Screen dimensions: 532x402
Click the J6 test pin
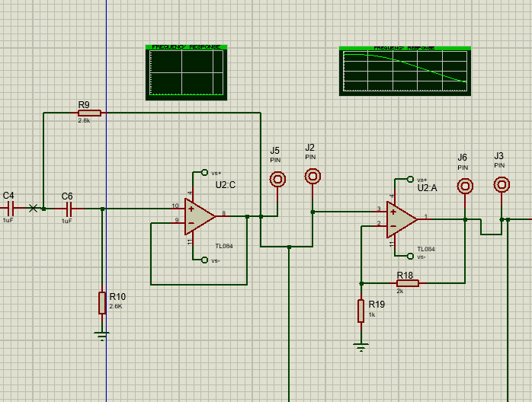pyautogui.click(x=465, y=186)
